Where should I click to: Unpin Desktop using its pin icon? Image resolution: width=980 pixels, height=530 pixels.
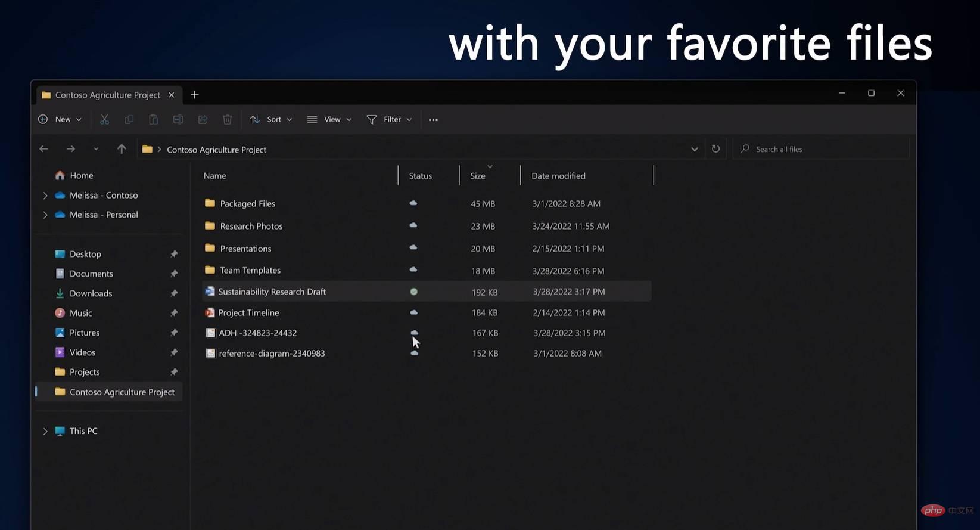pos(174,254)
